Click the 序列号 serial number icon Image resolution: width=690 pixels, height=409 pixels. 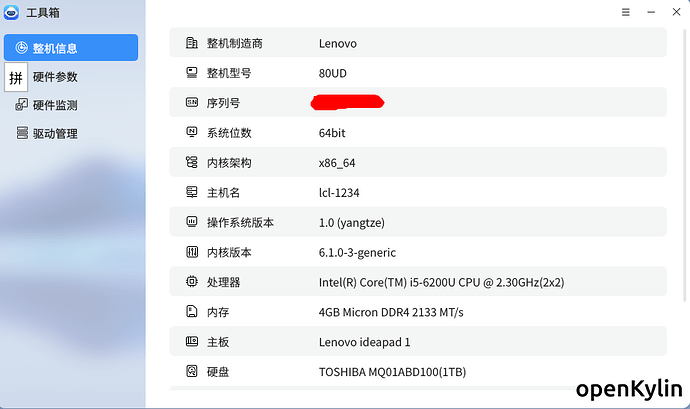(x=191, y=102)
